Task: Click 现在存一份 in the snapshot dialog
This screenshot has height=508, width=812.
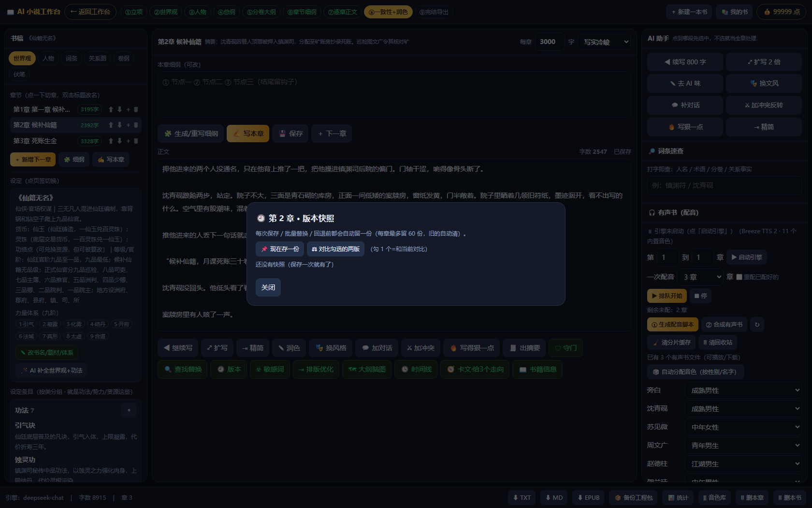Action: point(280,249)
